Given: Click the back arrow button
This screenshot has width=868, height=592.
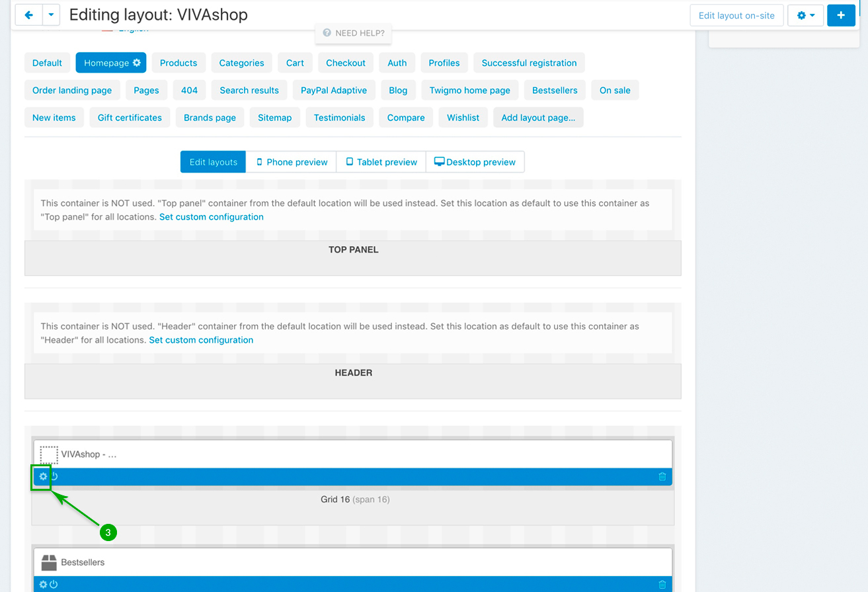Looking at the screenshot, I should click(x=28, y=15).
